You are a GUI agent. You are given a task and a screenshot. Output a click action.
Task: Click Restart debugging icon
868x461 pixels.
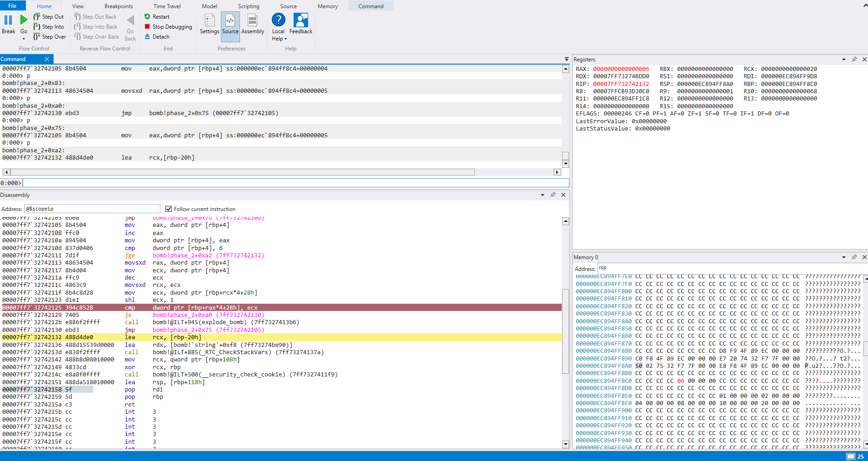(x=147, y=17)
